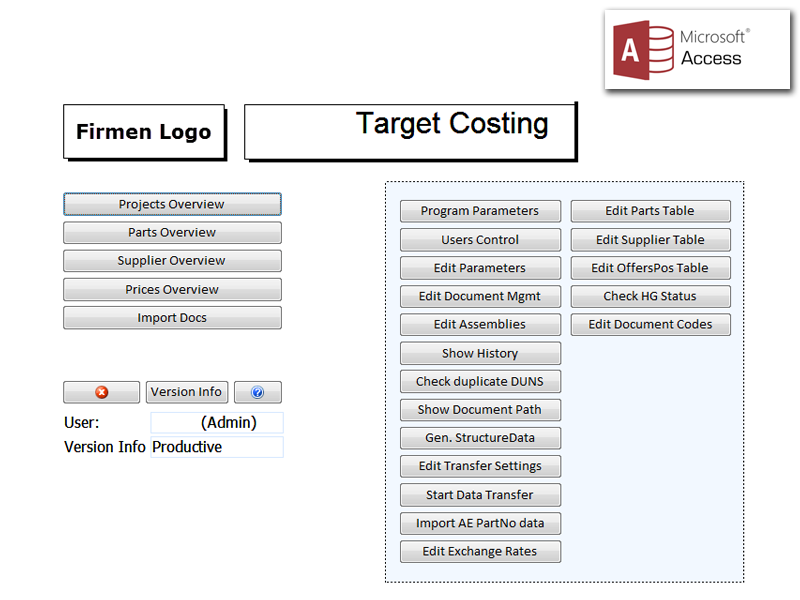Show the Version Info dialog
This screenshot has height=600, width=800.
186,392
